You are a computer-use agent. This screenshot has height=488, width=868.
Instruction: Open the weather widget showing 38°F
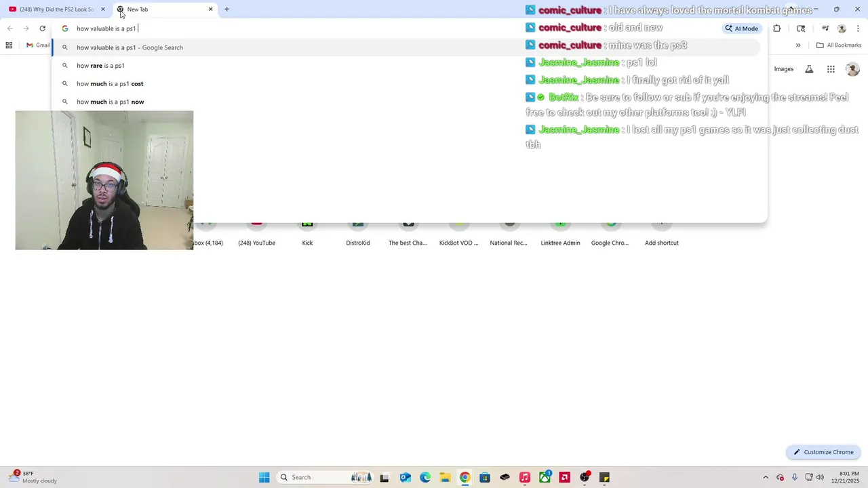[34, 477]
